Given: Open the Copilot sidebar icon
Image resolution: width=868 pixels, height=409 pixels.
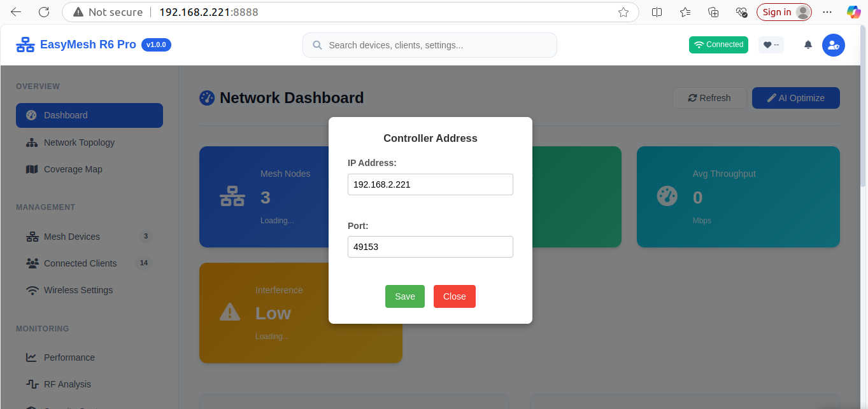Looking at the screenshot, I should 853,12.
